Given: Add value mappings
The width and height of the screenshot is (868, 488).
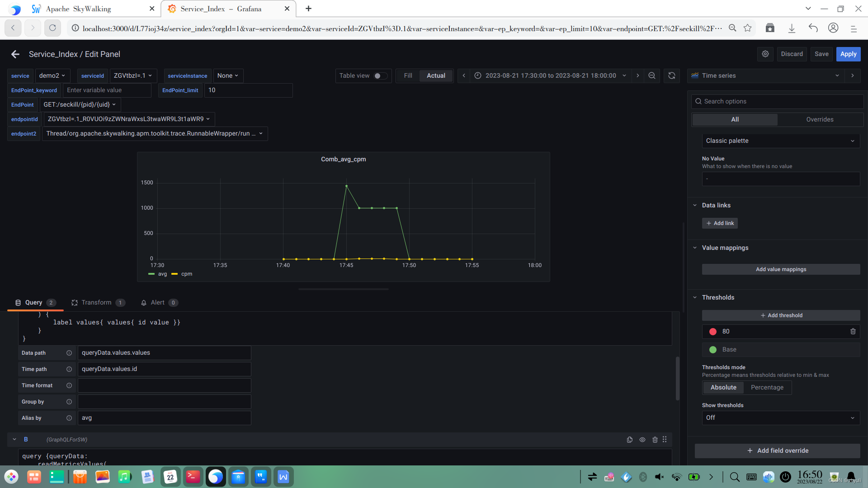Looking at the screenshot, I should click(x=781, y=269).
